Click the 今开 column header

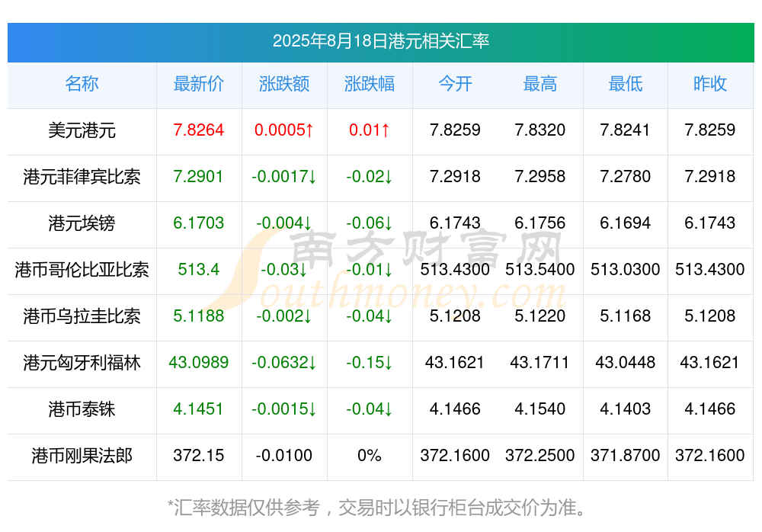pyautogui.click(x=455, y=84)
